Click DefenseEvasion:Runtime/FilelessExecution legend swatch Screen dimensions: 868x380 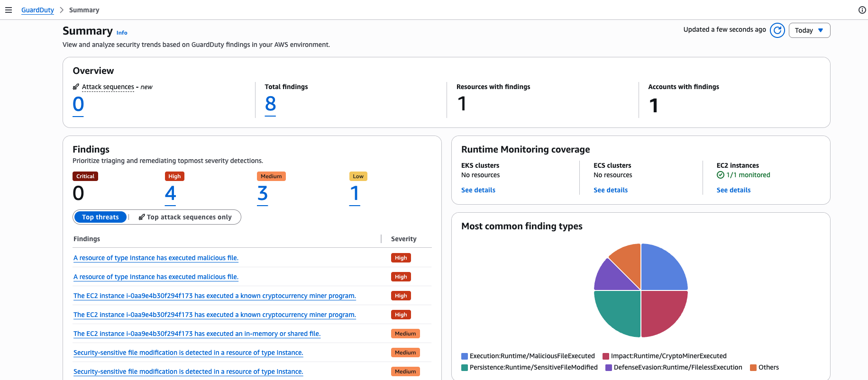pos(609,368)
